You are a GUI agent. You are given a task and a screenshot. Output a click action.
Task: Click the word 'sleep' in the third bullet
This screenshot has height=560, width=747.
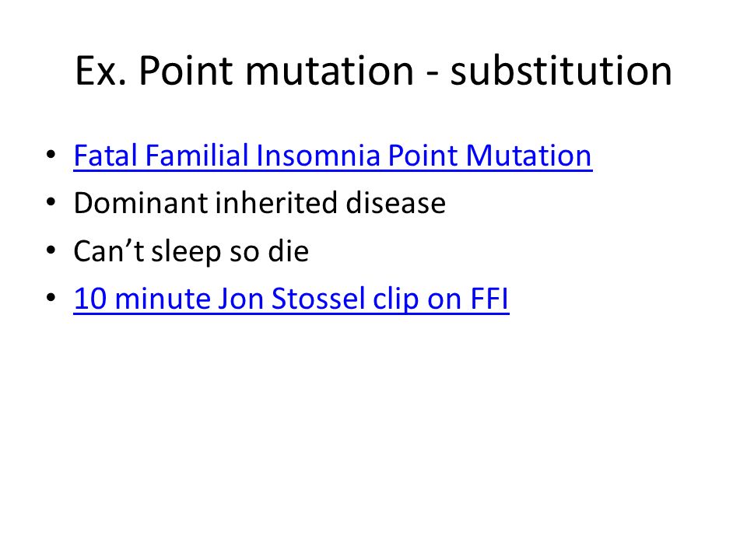coord(186,252)
